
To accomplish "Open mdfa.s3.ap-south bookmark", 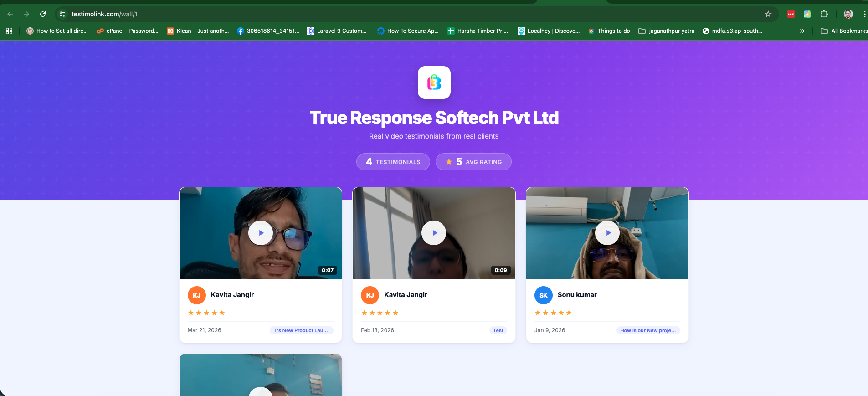I will [x=732, y=31].
